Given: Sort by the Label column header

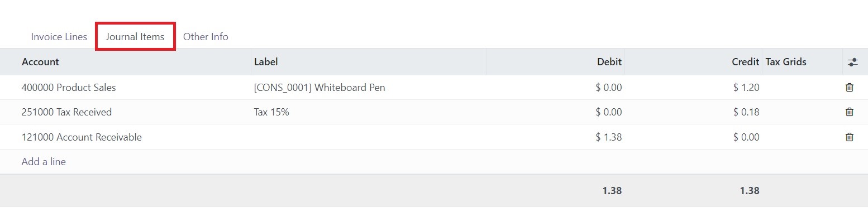Looking at the screenshot, I should coord(266,62).
